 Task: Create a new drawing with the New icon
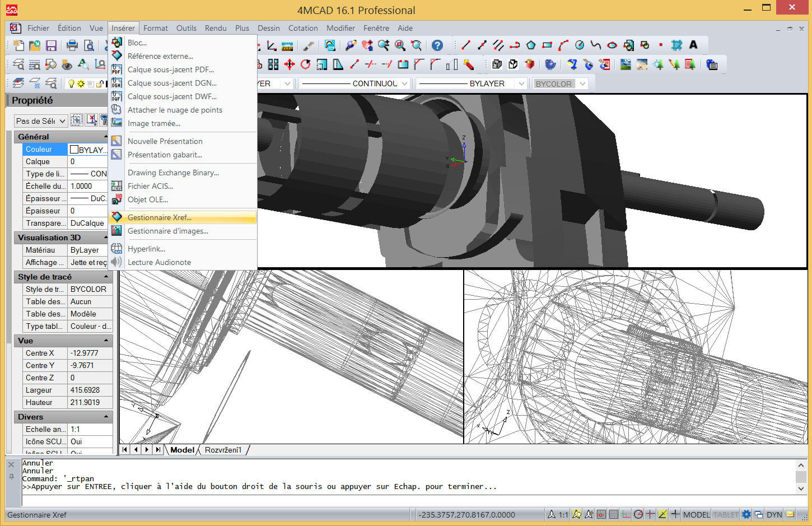pos(18,45)
